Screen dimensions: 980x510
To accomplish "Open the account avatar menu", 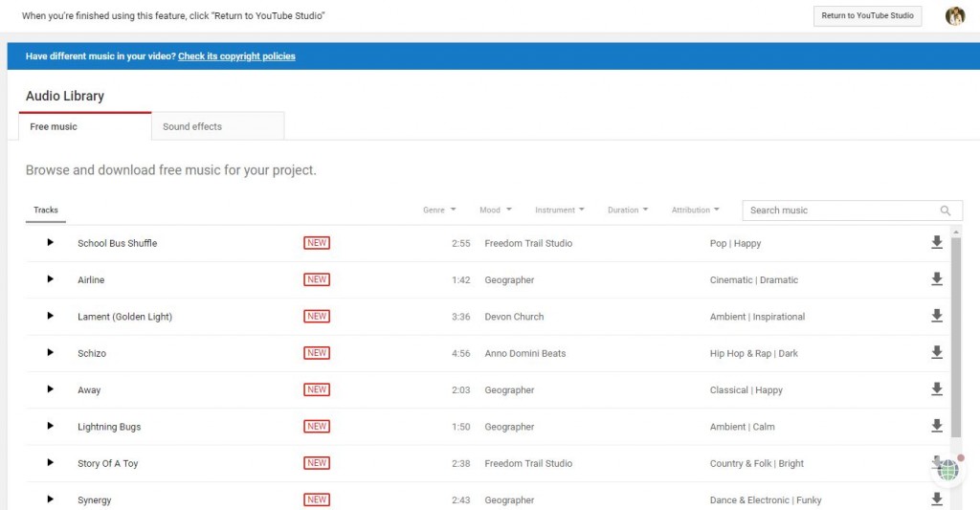I will (954, 15).
